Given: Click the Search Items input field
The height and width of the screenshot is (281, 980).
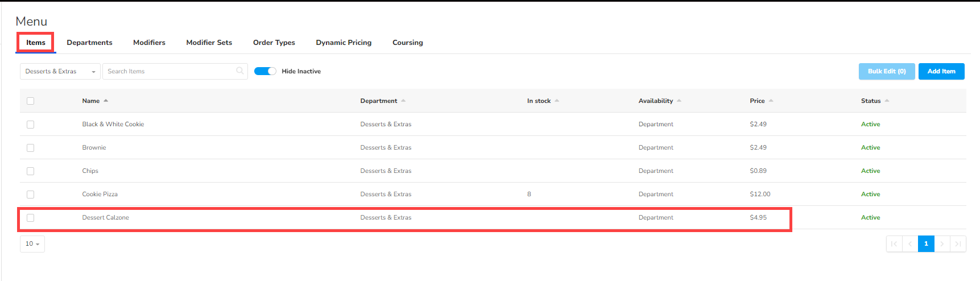Looking at the screenshot, I should coord(169,71).
